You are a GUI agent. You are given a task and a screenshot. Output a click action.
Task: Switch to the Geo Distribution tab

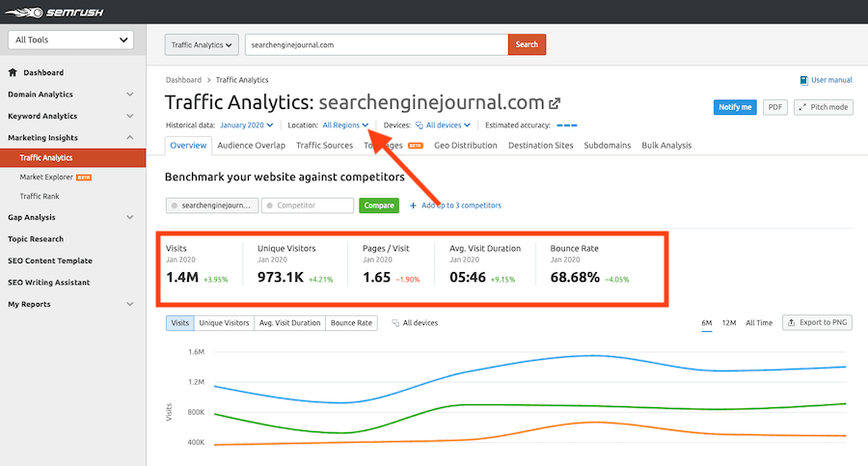click(466, 145)
